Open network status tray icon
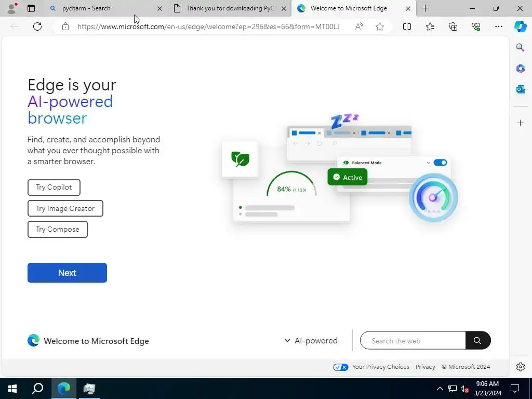This screenshot has height=399, width=532. point(452,389)
